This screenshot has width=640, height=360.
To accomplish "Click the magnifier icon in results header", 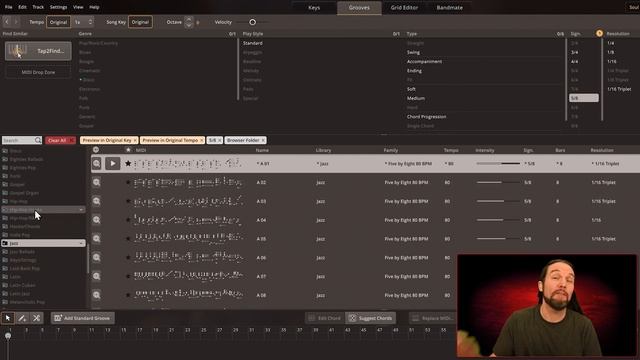I will [96, 150].
